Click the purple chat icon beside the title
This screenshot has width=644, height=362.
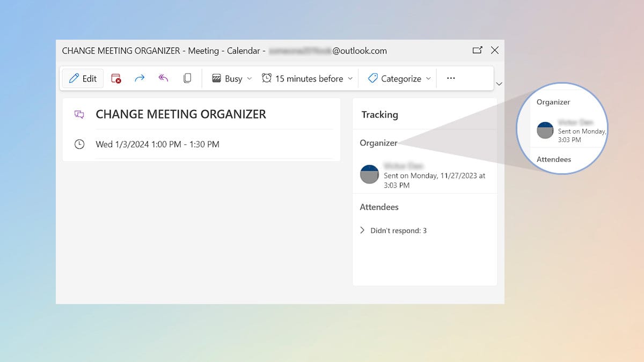click(x=79, y=114)
